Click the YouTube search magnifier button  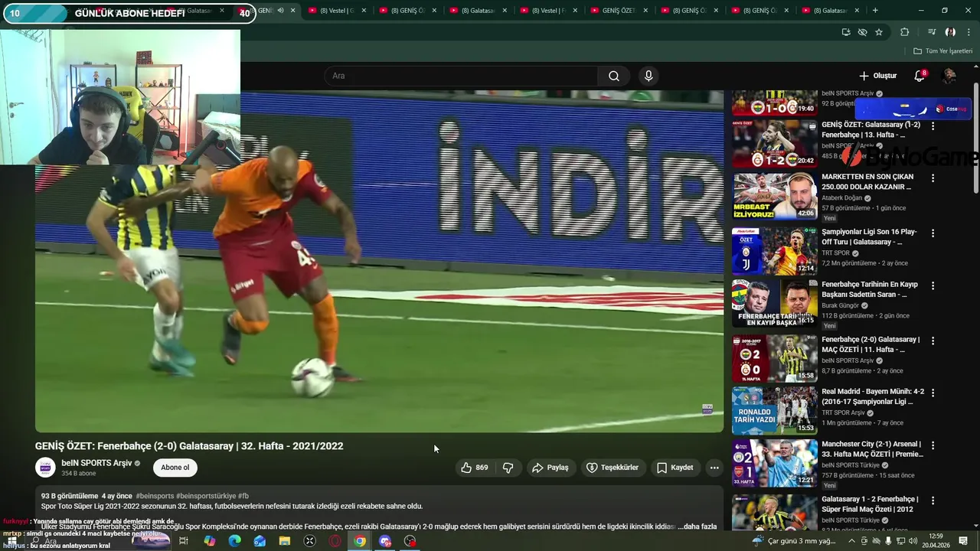(614, 76)
